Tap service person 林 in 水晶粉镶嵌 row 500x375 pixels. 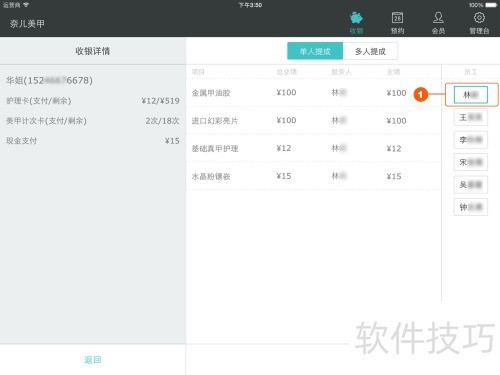(339, 176)
